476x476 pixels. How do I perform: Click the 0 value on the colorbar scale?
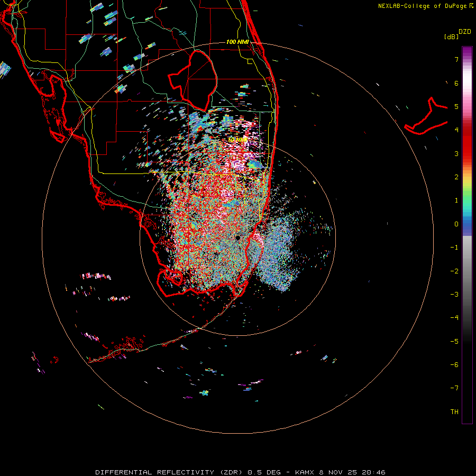pyautogui.click(x=456, y=224)
